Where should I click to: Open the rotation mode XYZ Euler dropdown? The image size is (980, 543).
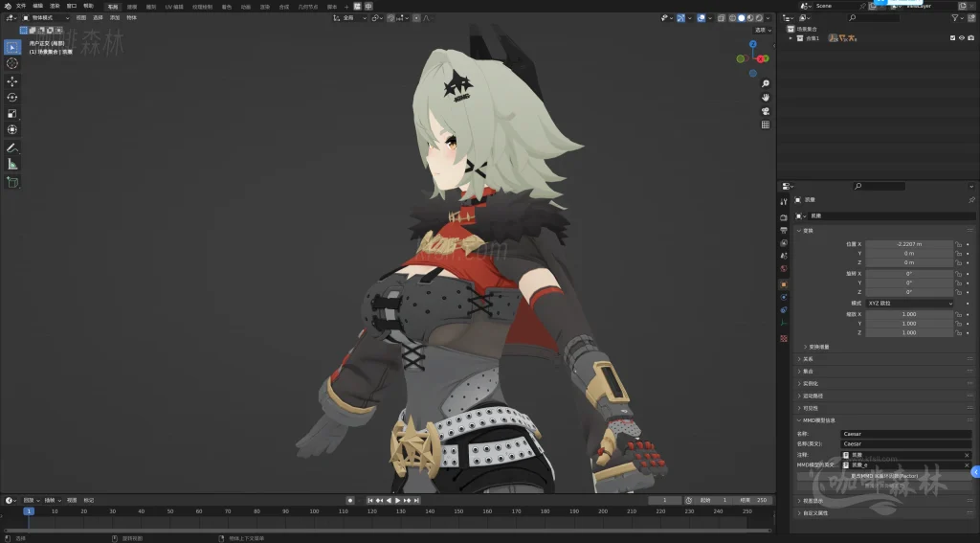[909, 304]
